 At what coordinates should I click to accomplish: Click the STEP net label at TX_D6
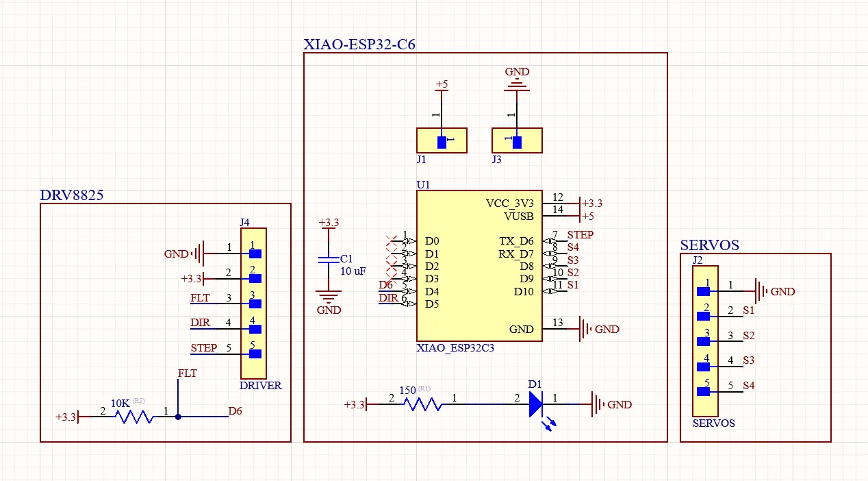pos(580,235)
